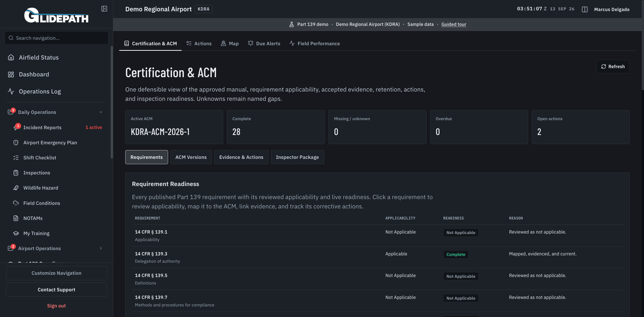Select the Requirements sub-tab

[147, 157]
